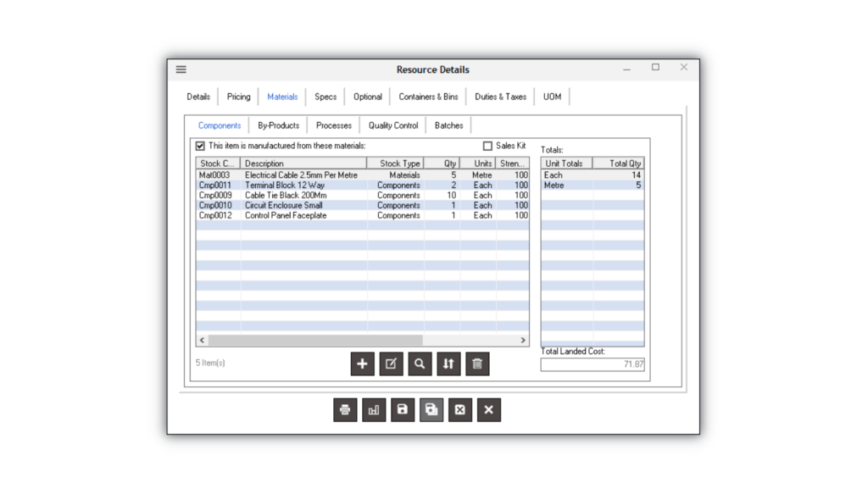Click the add component plus icon
Image resolution: width=868 pixels, height=494 pixels.
pyautogui.click(x=362, y=364)
